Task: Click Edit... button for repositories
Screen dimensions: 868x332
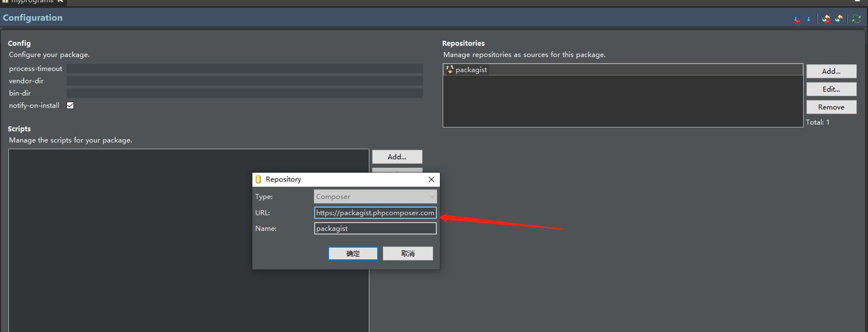Action: pyautogui.click(x=831, y=89)
